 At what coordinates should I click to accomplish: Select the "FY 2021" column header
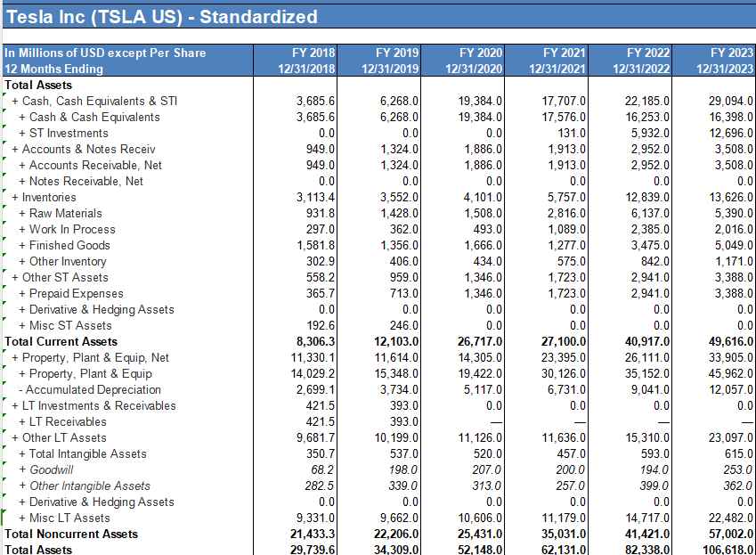565,53
